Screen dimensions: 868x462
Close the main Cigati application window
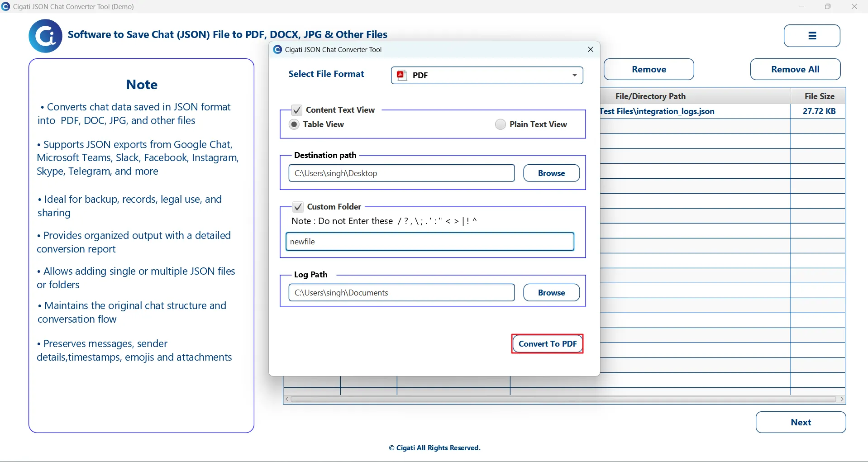[854, 6]
